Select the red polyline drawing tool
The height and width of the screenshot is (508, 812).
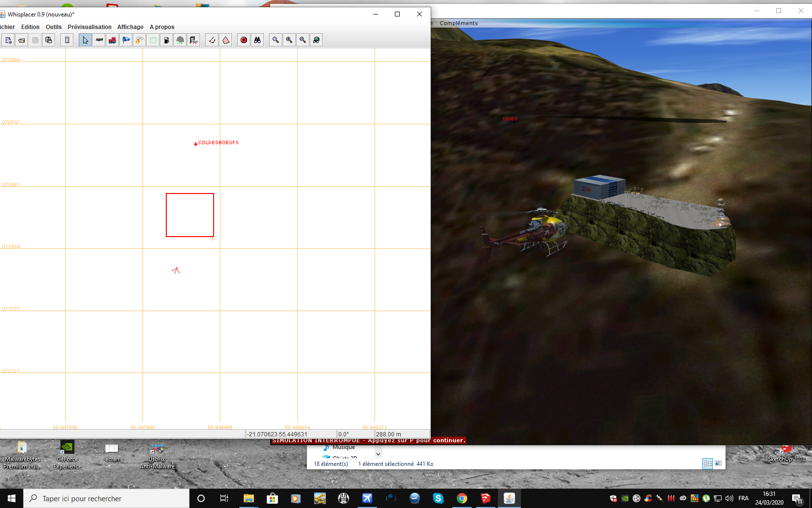point(212,40)
